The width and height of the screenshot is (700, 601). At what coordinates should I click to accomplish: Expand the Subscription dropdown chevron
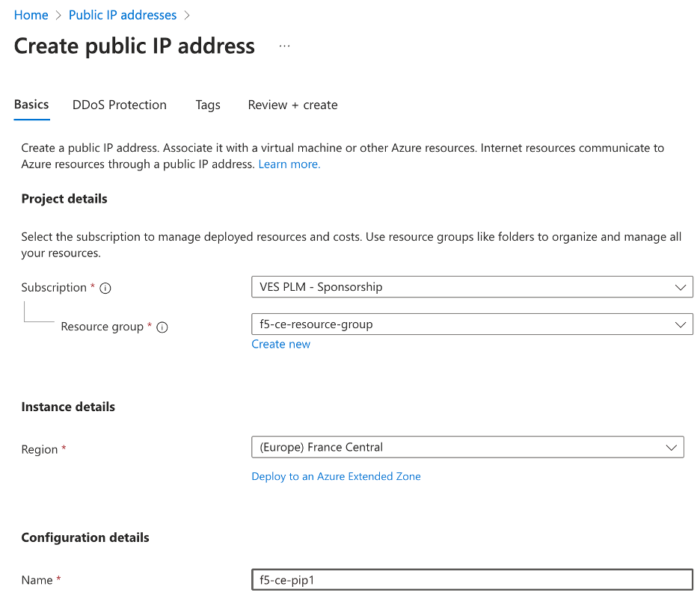click(x=681, y=287)
